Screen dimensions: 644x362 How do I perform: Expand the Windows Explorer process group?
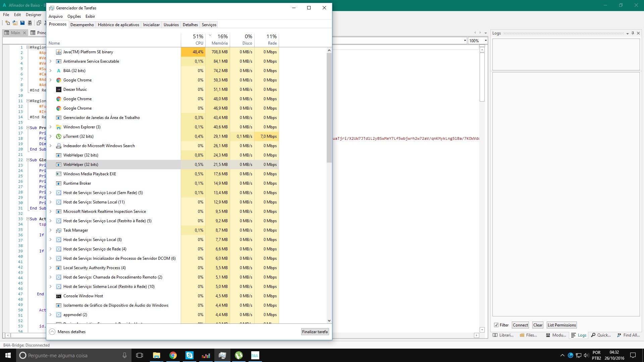pyautogui.click(x=51, y=127)
